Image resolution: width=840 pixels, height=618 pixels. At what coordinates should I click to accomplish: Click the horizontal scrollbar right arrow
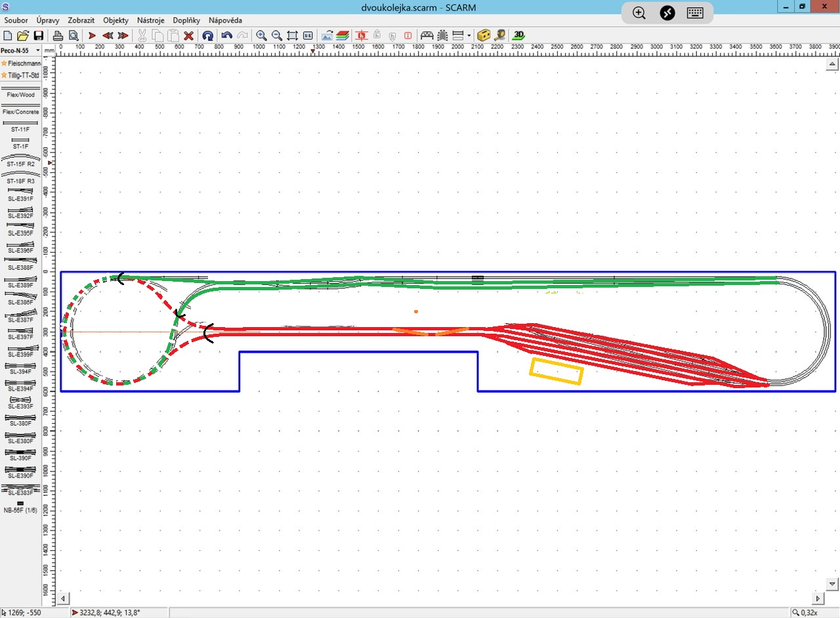pyautogui.click(x=818, y=598)
